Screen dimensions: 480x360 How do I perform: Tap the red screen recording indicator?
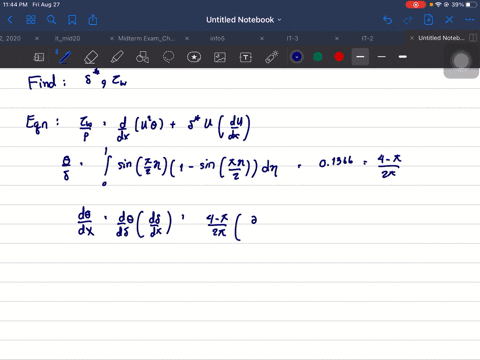tap(416, 5)
